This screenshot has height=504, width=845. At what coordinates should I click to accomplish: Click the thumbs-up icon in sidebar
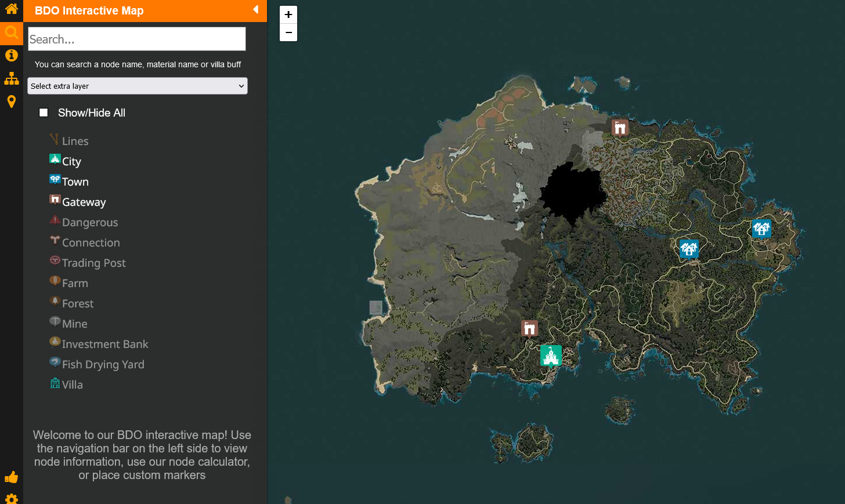click(x=12, y=477)
